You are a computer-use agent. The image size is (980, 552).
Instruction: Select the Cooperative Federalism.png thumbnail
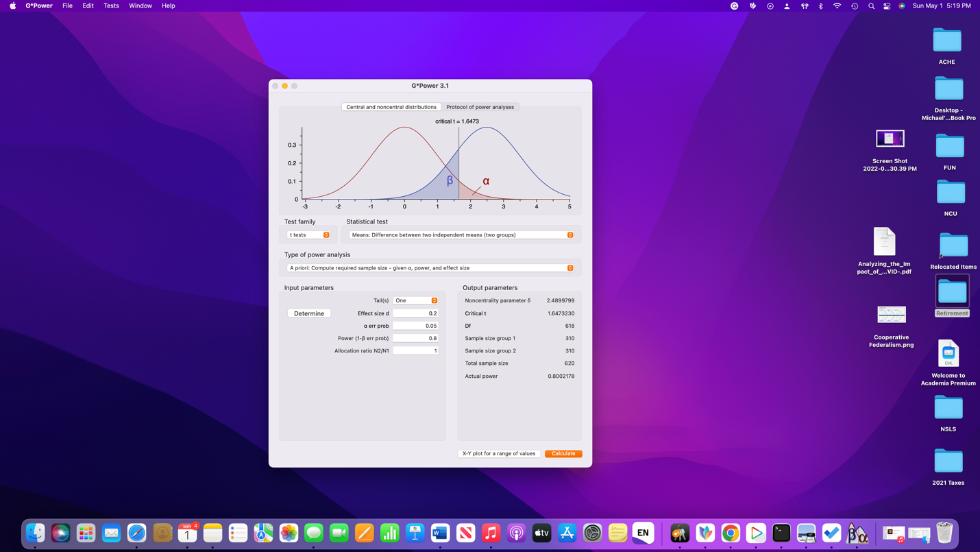pyautogui.click(x=892, y=315)
